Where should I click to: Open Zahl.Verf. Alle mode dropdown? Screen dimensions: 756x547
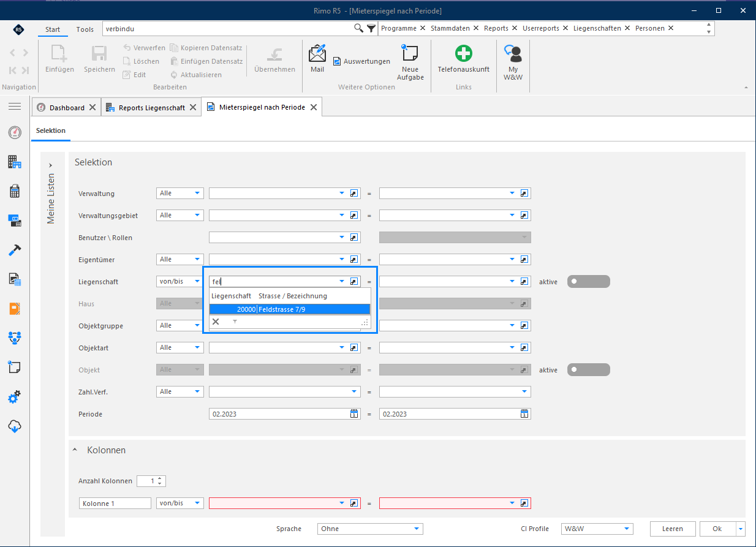click(x=180, y=392)
